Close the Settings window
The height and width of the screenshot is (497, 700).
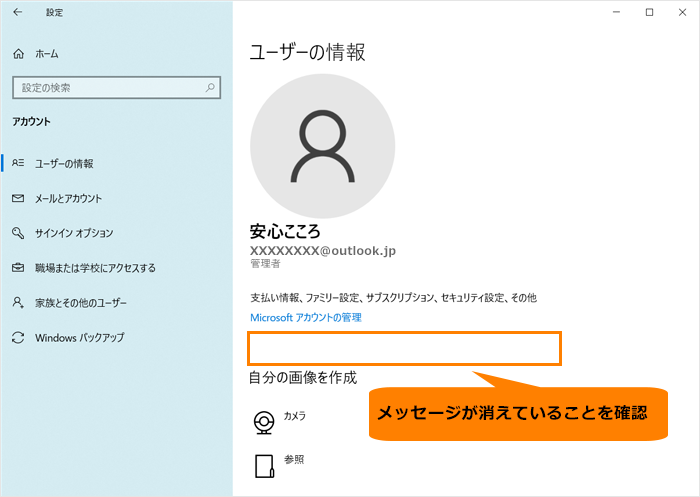tap(683, 12)
